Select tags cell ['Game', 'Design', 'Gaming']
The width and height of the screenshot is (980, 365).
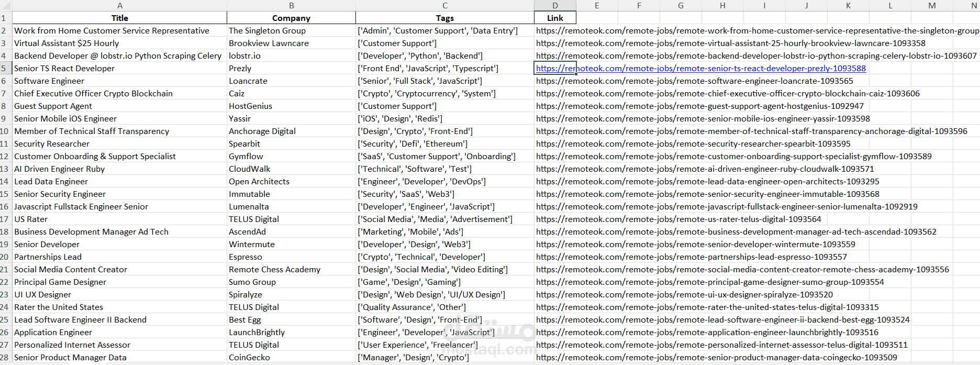[444, 282]
